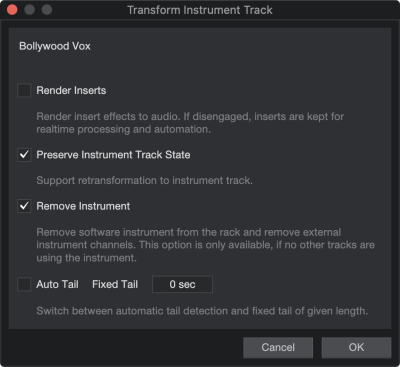Select the 0 sec tail length field
Viewport: 400px width, 367px height.
point(182,284)
